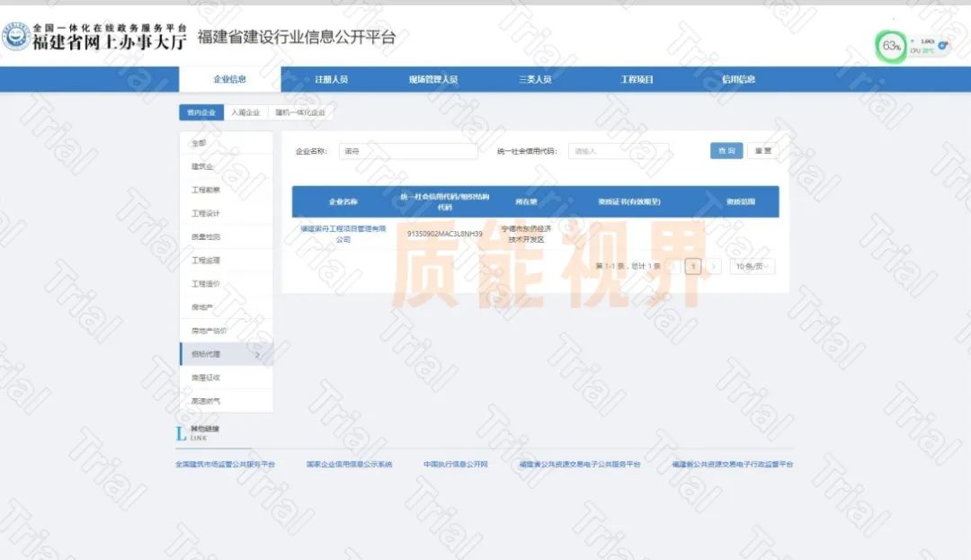Click the previous page arrow in pagination

673,267
